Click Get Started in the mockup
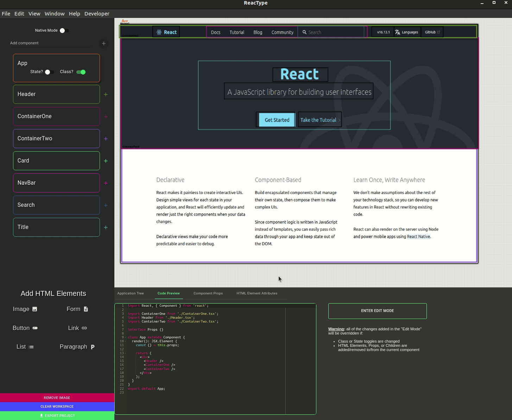The image size is (512, 420). click(277, 120)
